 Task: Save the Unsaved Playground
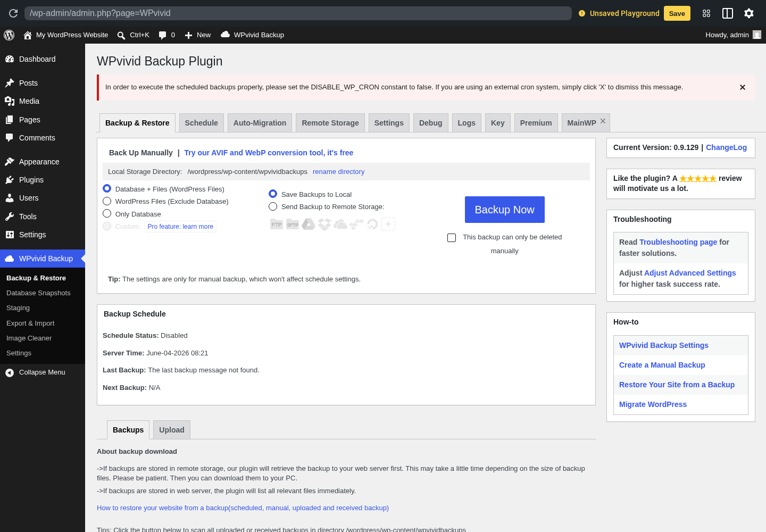coord(677,13)
